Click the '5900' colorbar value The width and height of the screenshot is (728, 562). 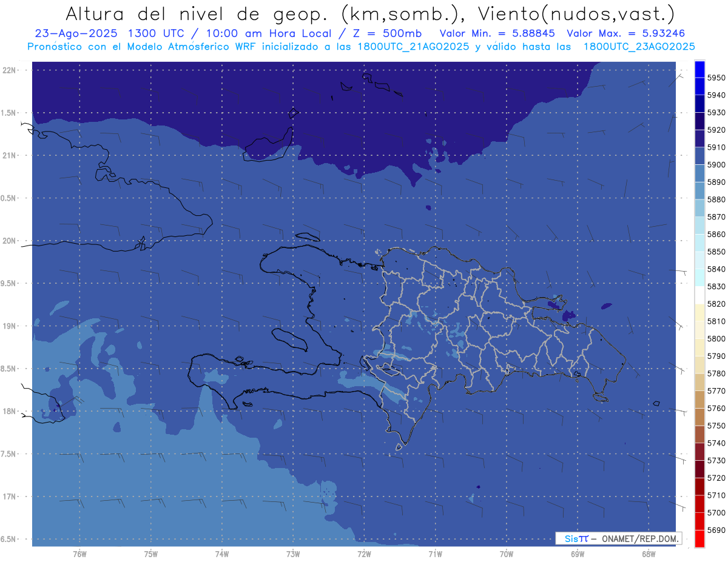pyautogui.click(x=716, y=165)
